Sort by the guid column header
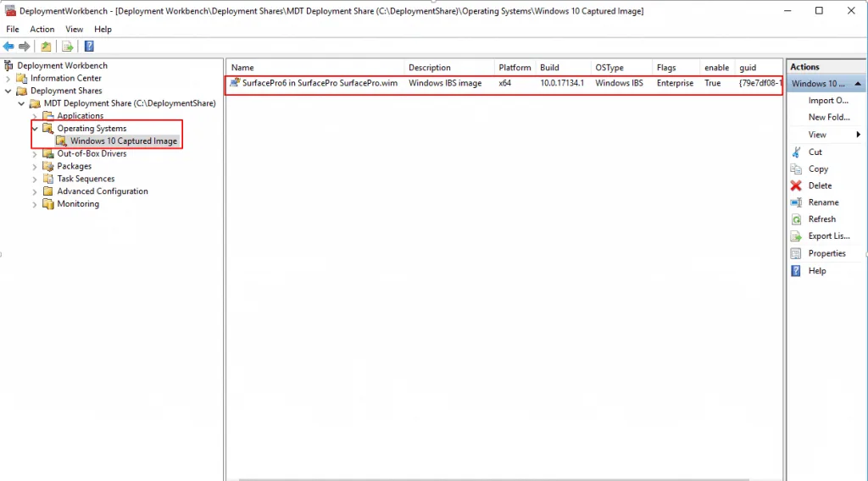The image size is (868, 481). [x=759, y=68]
